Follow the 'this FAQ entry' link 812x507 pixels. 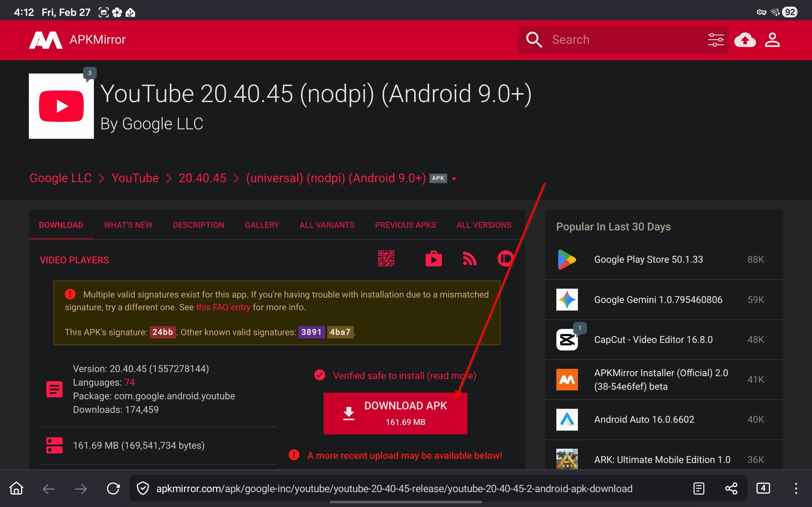[223, 307]
